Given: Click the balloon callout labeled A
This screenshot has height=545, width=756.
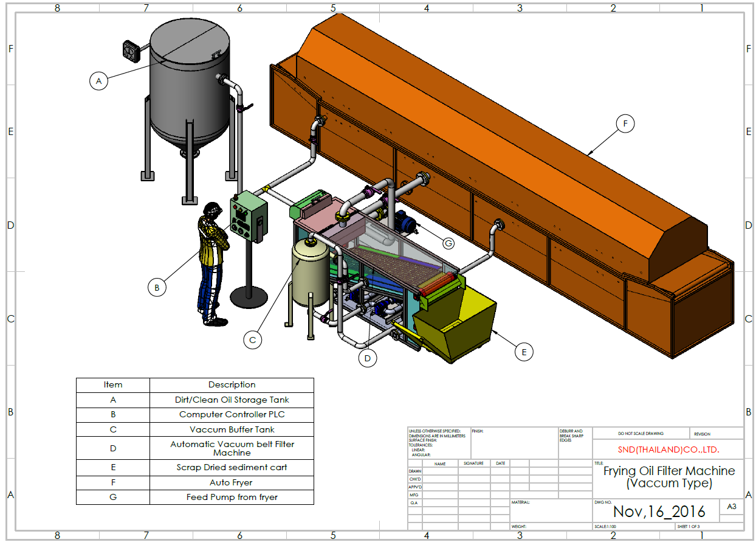Looking at the screenshot, I should 98,80.
